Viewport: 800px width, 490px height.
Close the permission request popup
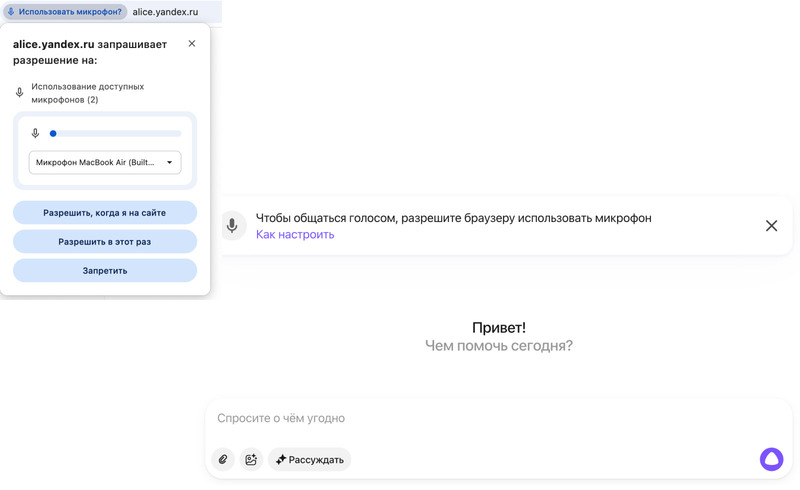[x=192, y=44]
